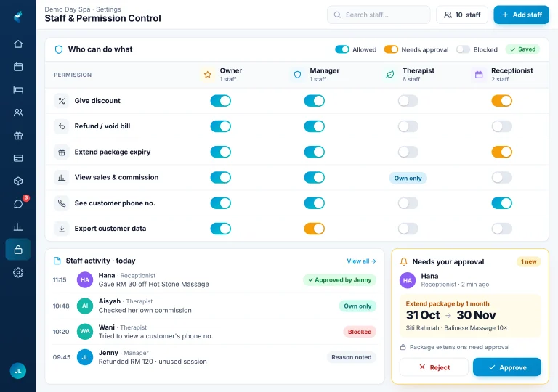
Task: Click the 1 new badge in approval card
Action: click(528, 262)
